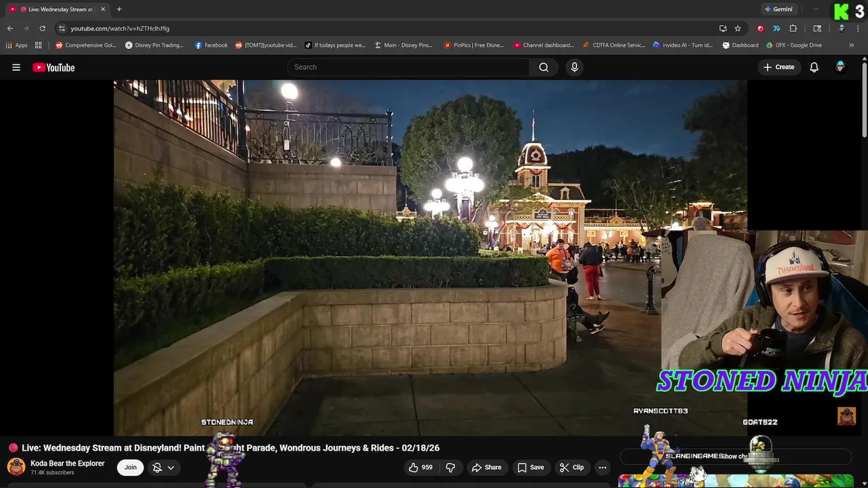
Task: Bookmark this page with the star icon
Action: [x=738, y=28]
